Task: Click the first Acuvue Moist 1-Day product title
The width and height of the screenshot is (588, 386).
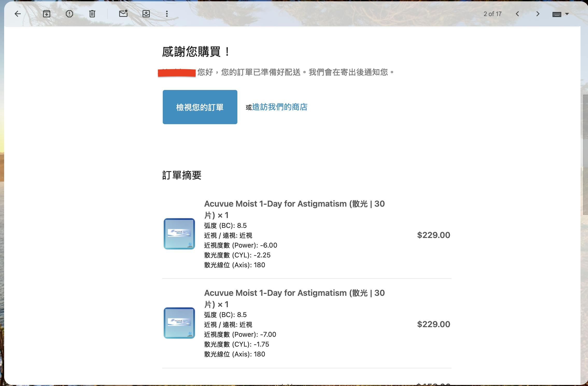Action: [294, 209]
